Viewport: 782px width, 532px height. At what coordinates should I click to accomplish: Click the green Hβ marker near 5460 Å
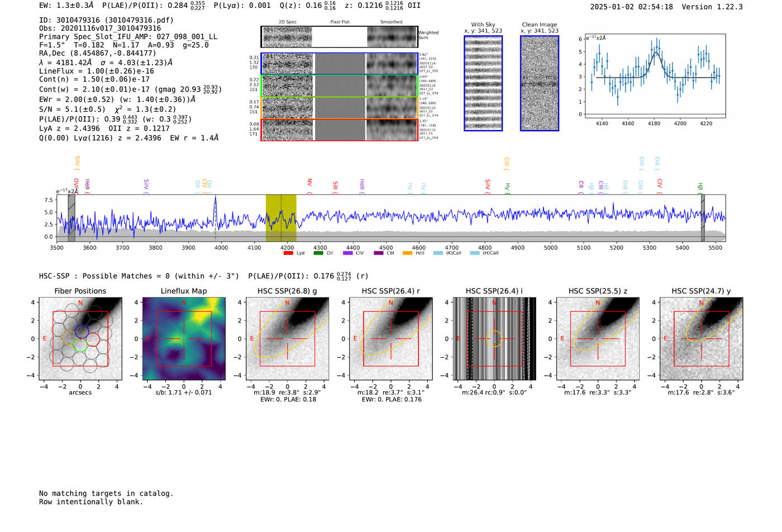[700, 188]
